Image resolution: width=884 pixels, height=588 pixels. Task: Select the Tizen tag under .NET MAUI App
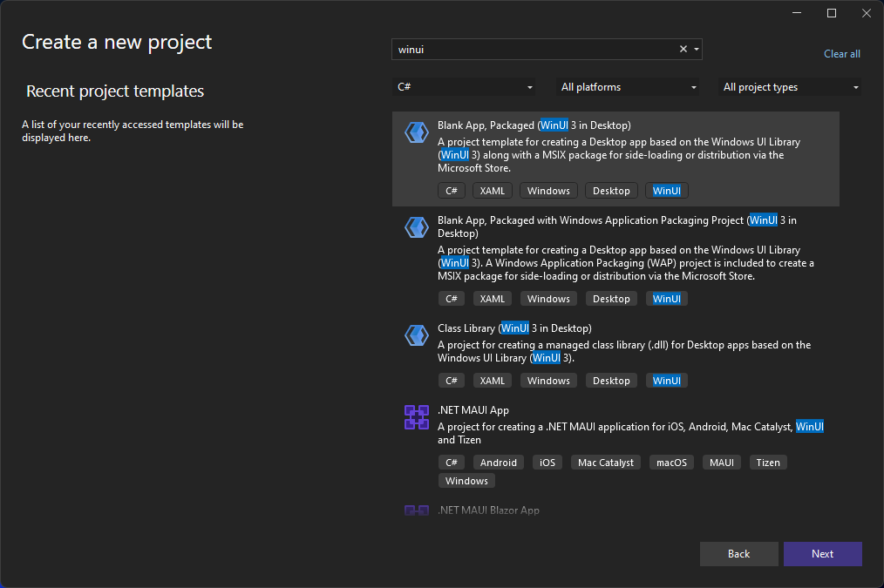[767, 462]
